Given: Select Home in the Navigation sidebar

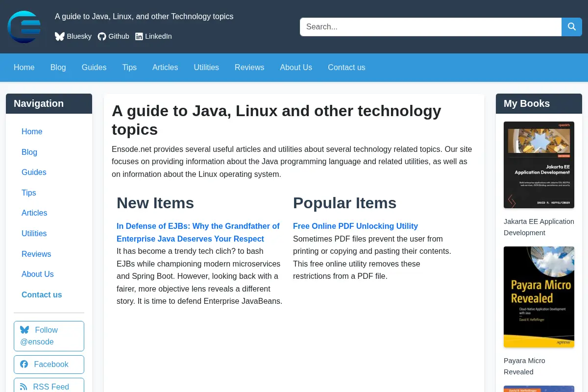Looking at the screenshot, I should point(32,131).
